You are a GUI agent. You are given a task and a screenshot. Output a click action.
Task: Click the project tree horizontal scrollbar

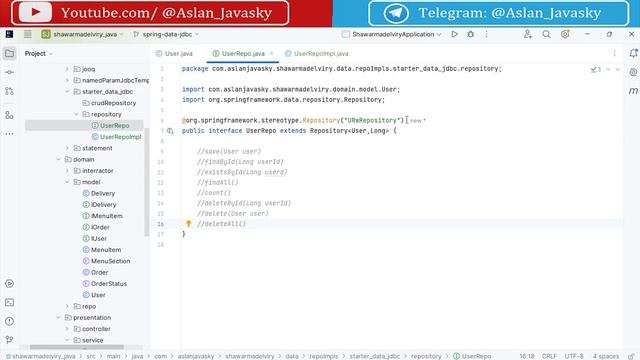77,348
